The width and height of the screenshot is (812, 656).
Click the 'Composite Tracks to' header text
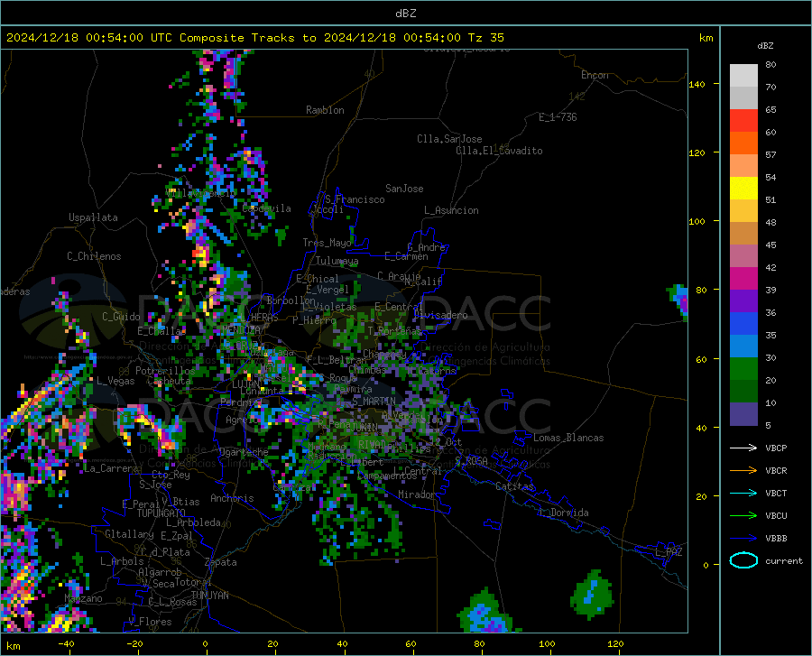[247, 38]
